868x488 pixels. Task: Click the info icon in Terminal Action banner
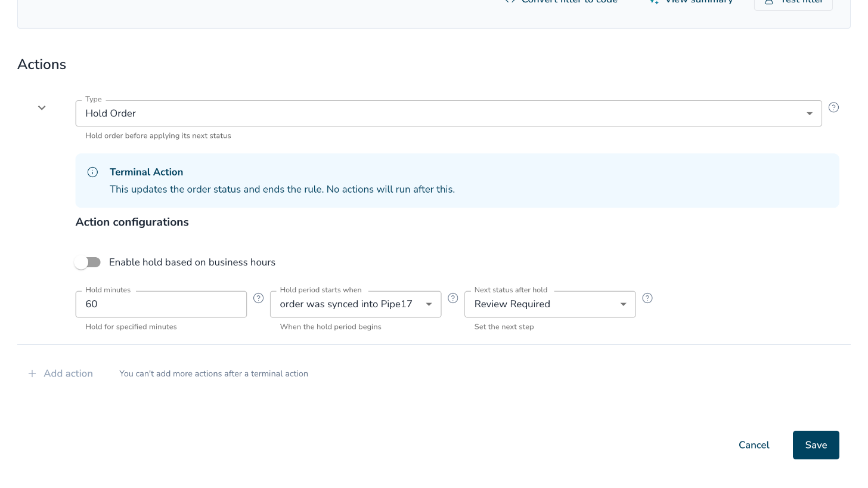point(93,172)
